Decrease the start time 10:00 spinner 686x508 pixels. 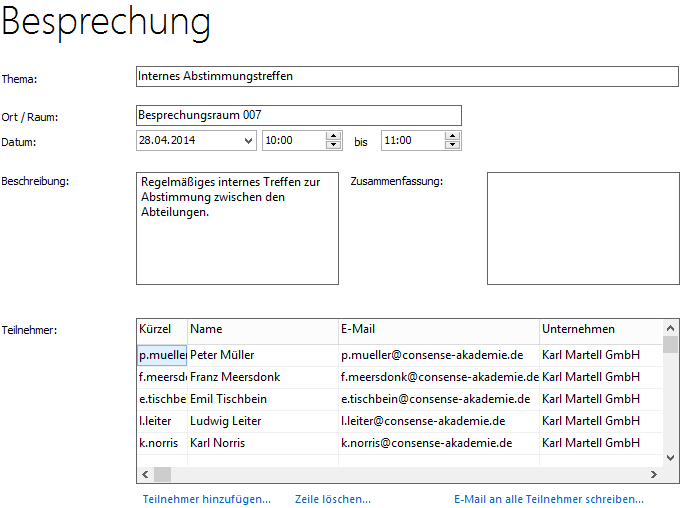333,146
